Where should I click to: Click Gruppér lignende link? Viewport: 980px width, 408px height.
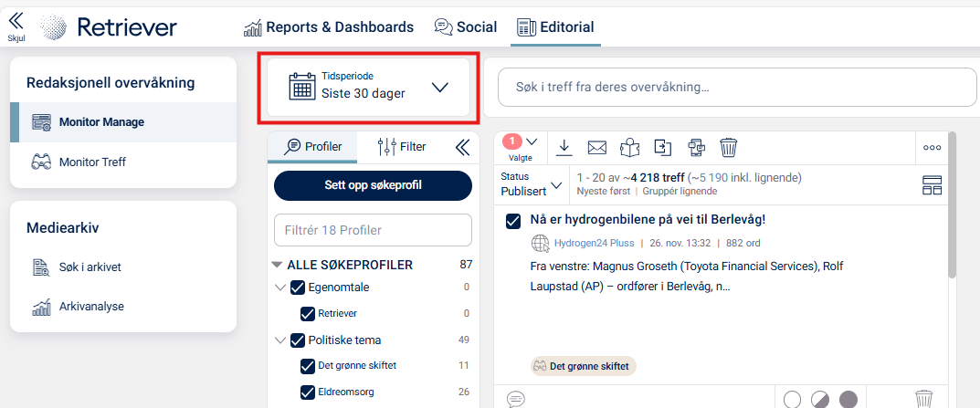coord(680,191)
